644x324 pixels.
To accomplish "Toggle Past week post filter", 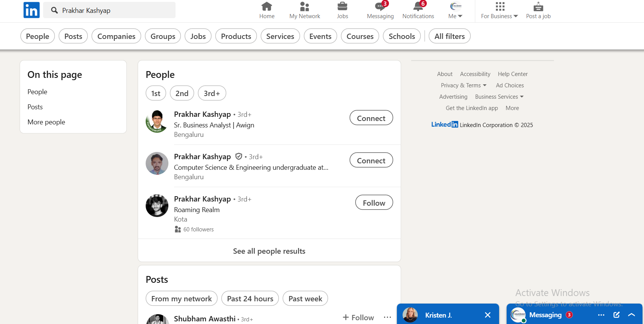I will click(x=305, y=299).
